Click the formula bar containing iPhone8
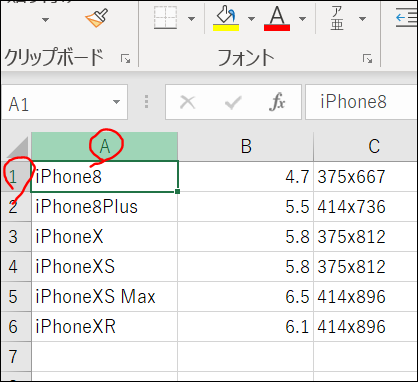 [361, 102]
